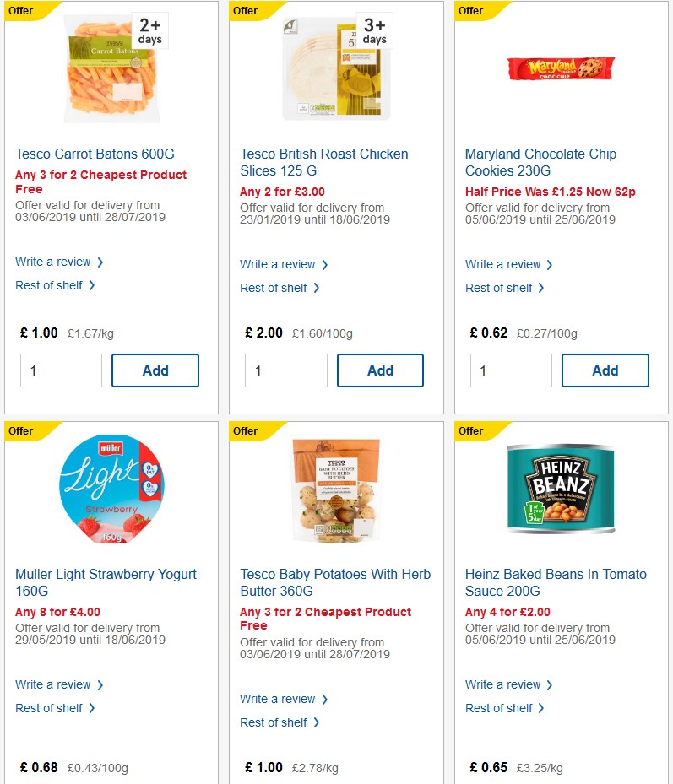Click the 2+ days icon on Carrot Batons
This screenshot has height=784, width=673.
tap(149, 31)
